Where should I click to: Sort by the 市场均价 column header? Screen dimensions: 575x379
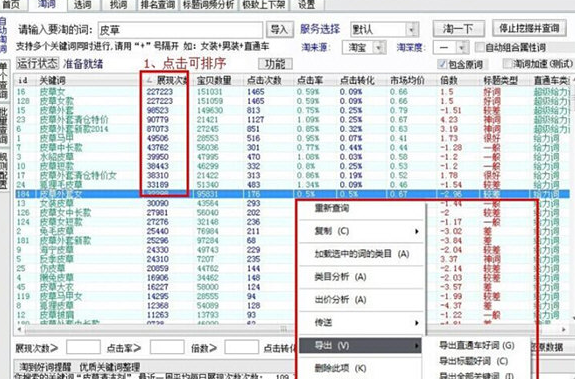click(x=410, y=80)
